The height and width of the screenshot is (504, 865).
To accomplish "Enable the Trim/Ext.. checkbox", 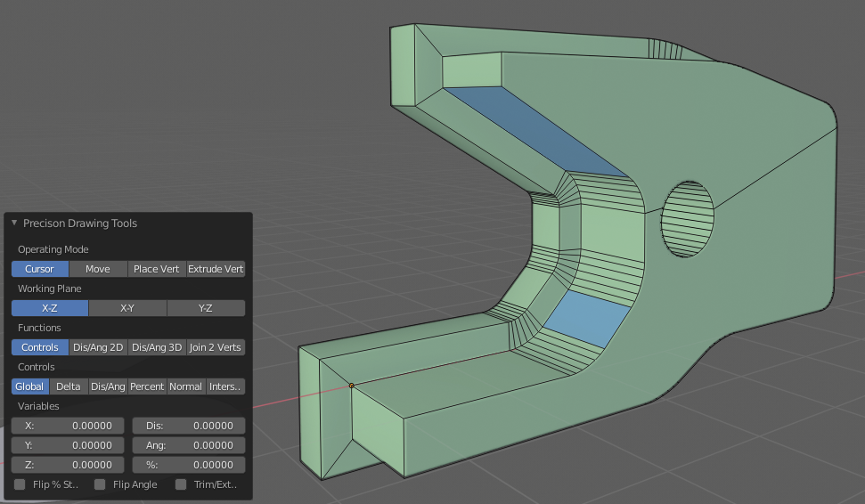I will tap(181, 484).
